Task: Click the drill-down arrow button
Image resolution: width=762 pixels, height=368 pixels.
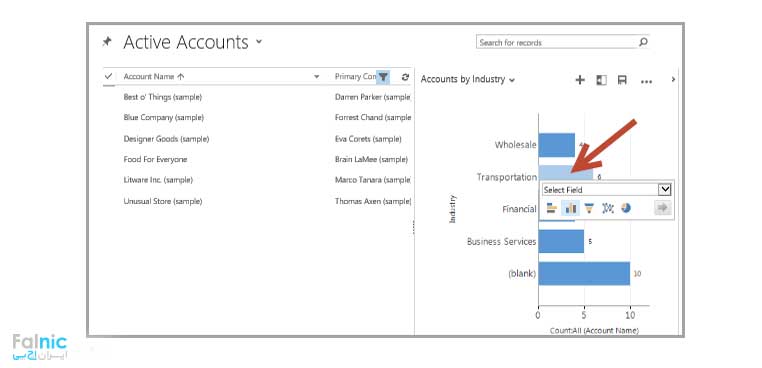Action: pyautogui.click(x=663, y=208)
